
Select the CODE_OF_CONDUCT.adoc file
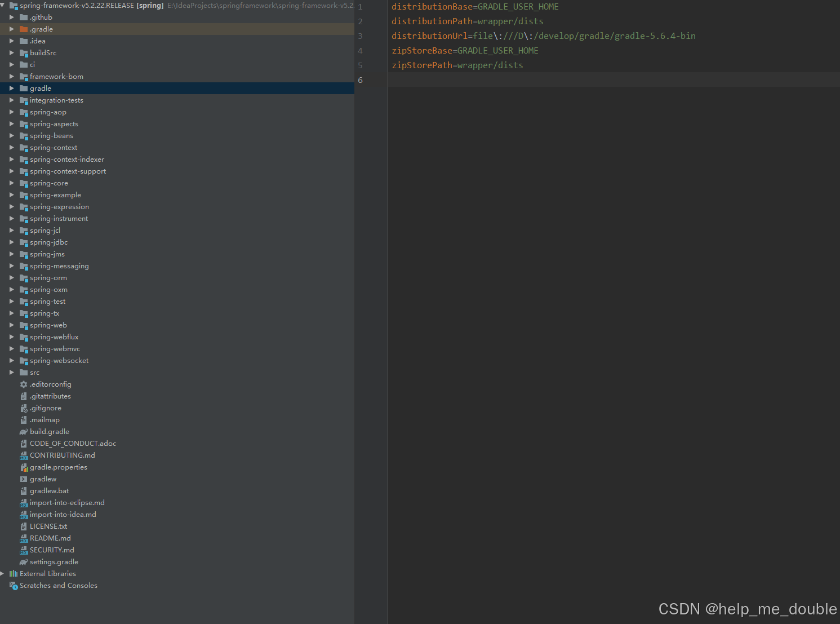pyautogui.click(x=73, y=444)
